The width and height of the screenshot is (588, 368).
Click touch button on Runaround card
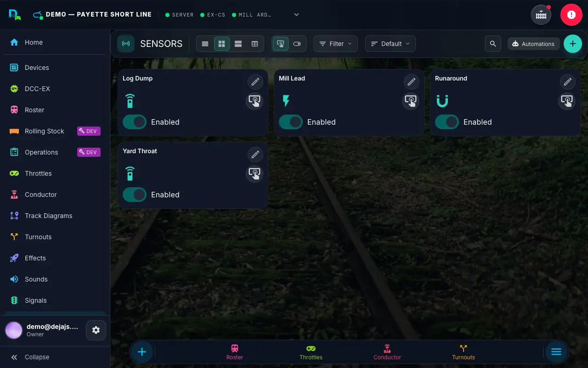tap(567, 101)
